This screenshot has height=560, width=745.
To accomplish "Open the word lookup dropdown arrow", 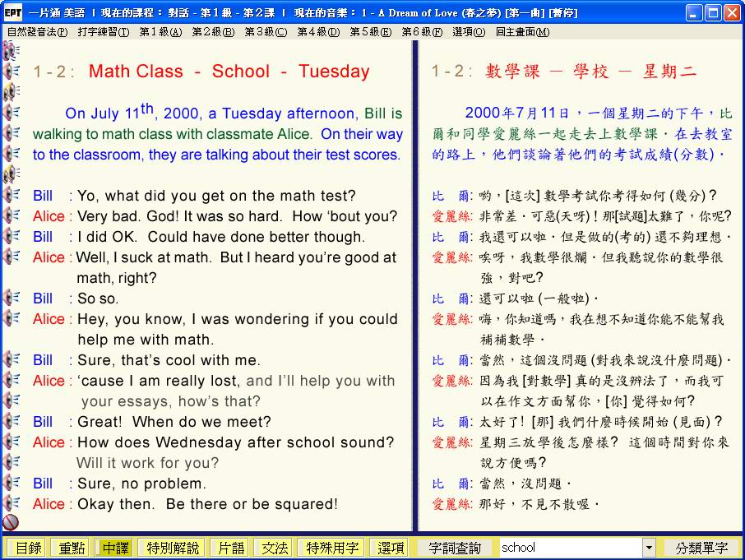I will click(649, 548).
